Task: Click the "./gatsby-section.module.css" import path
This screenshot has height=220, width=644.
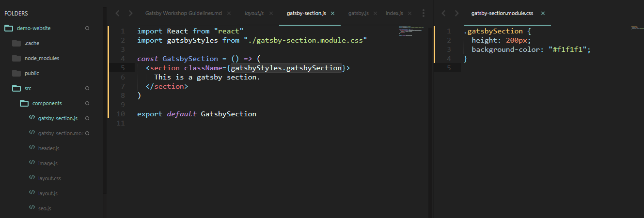Action: [305, 40]
